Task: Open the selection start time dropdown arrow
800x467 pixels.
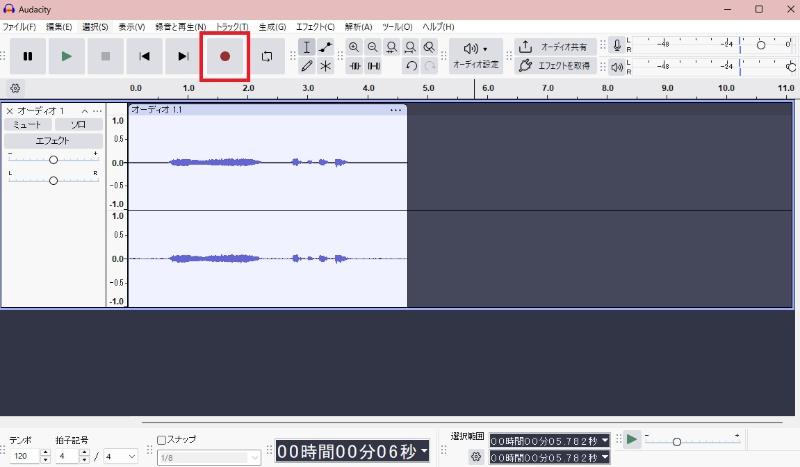Action: [605, 440]
